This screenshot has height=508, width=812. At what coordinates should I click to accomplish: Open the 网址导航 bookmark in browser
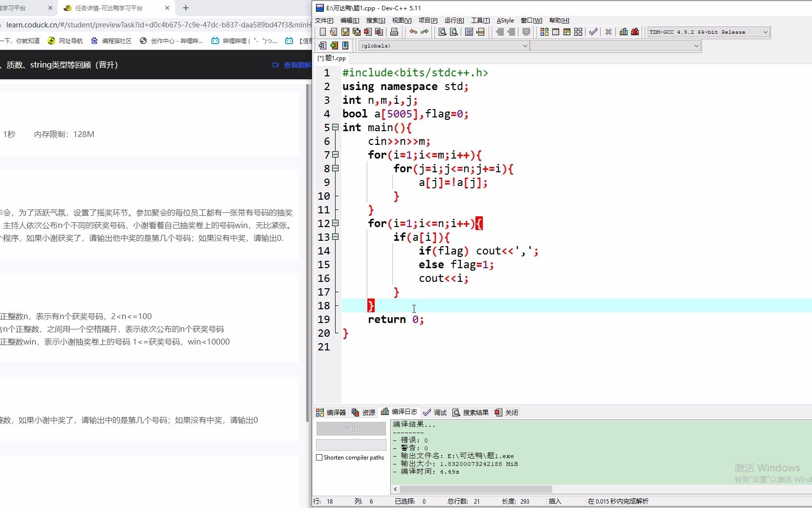pos(66,41)
